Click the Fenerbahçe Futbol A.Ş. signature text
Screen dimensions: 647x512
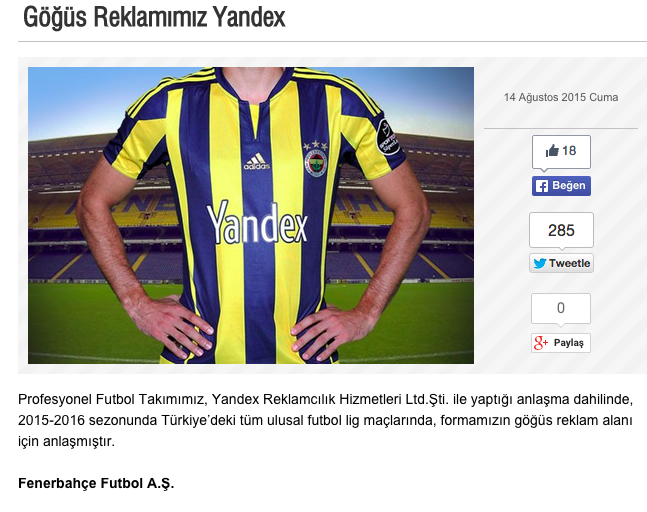tap(96, 483)
